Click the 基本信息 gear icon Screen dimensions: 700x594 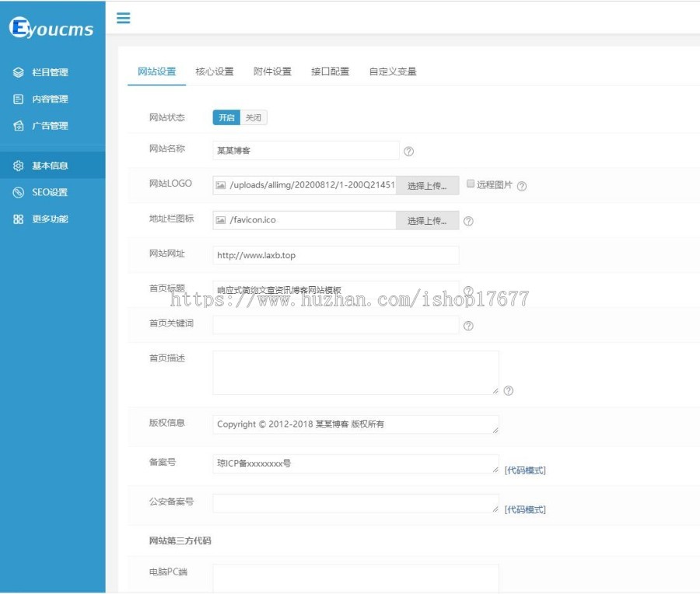pos(19,166)
